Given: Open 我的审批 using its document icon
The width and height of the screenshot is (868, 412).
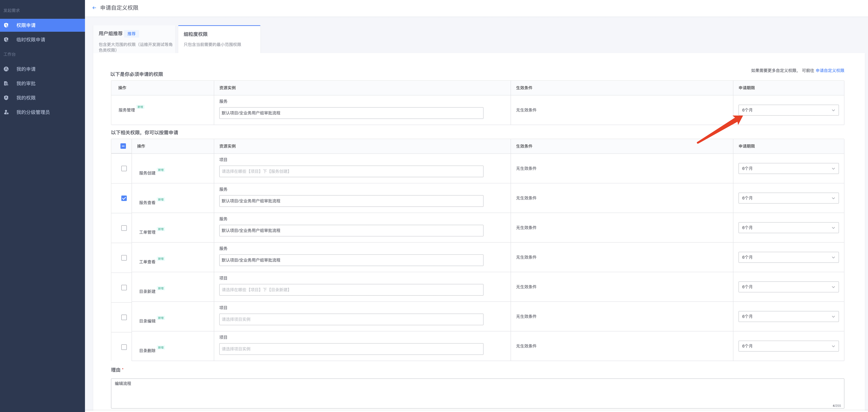Looking at the screenshot, I should (6, 83).
